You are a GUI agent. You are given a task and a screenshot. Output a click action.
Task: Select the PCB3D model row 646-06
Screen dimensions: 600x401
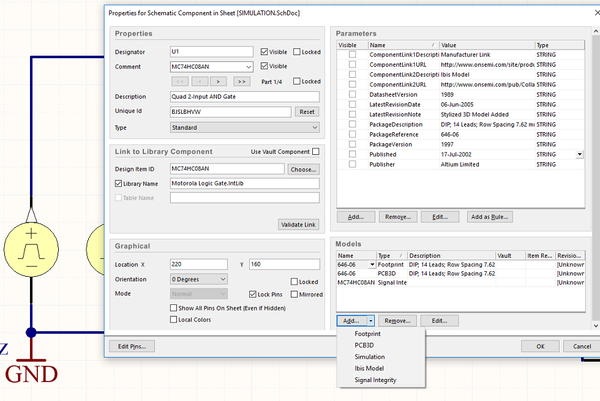click(461, 274)
